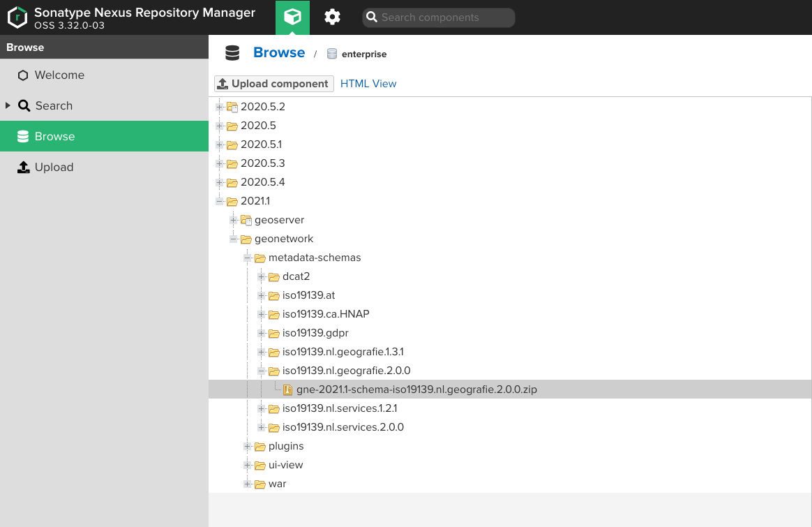The height and width of the screenshot is (527, 812).
Task: Click the enterprise repository icon in breadcrumb
Action: pyautogui.click(x=332, y=53)
